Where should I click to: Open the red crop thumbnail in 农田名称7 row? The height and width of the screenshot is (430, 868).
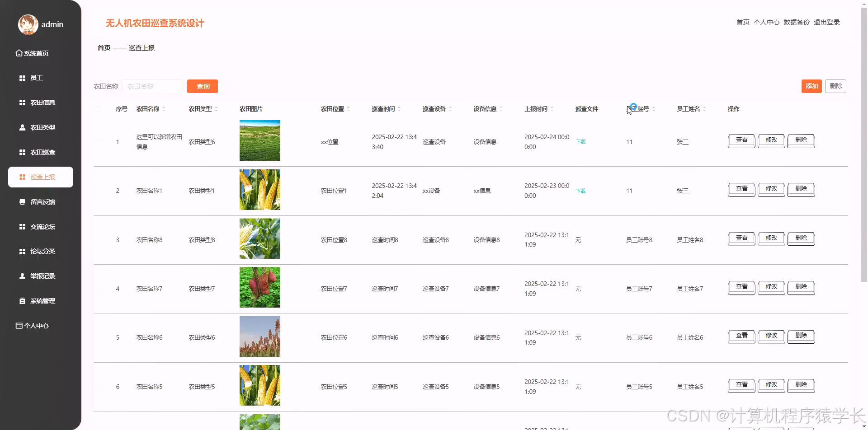pos(260,287)
